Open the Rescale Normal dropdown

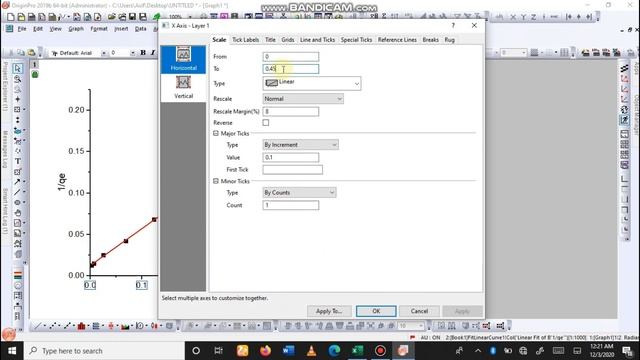[x=303, y=99]
